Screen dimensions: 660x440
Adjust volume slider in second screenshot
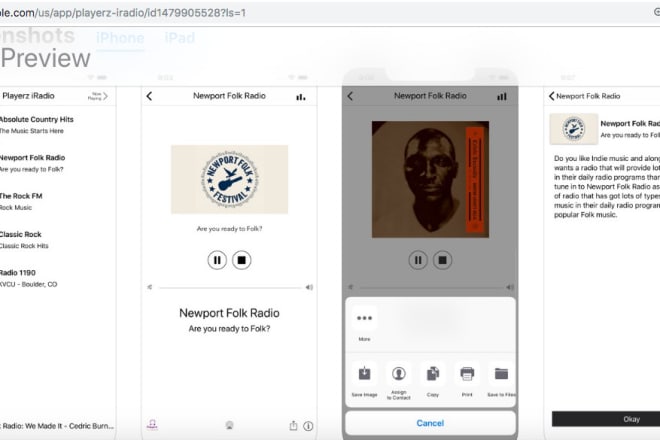(x=230, y=288)
